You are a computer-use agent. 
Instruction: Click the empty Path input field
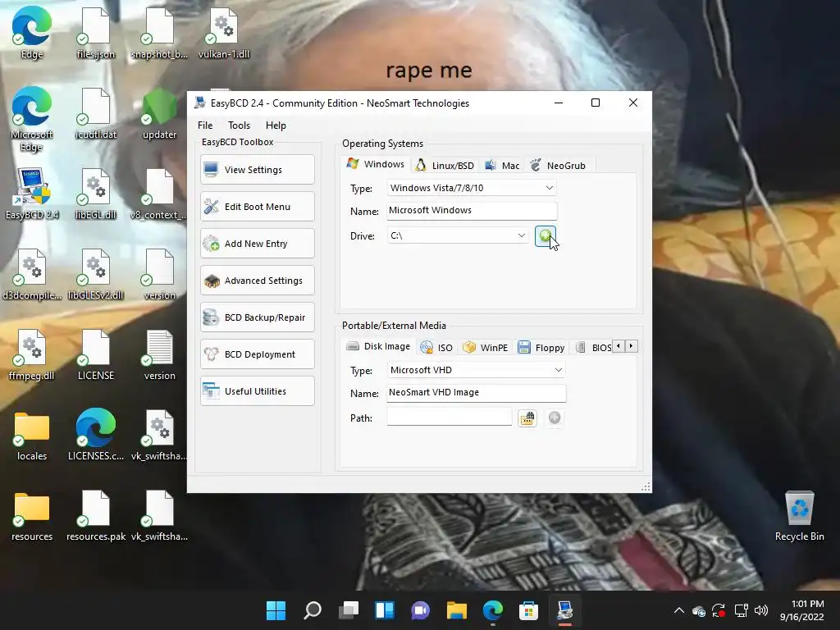(449, 417)
